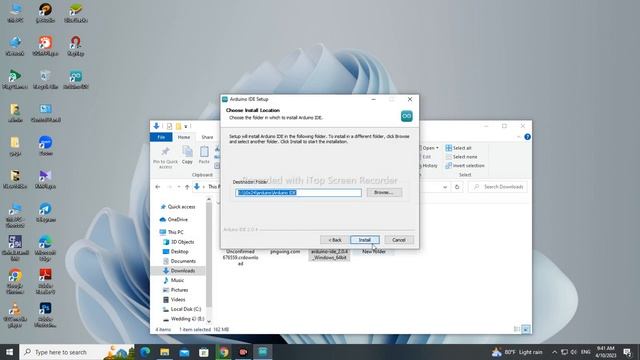Click the taskbar search box

point(77,352)
